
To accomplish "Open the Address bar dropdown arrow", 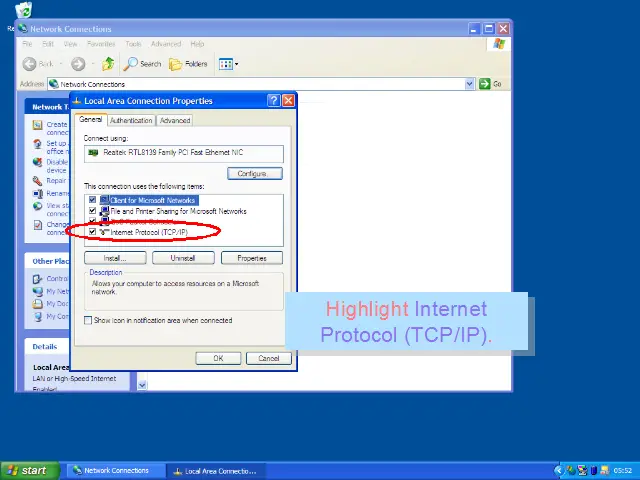I will pyautogui.click(x=469, y=84).
